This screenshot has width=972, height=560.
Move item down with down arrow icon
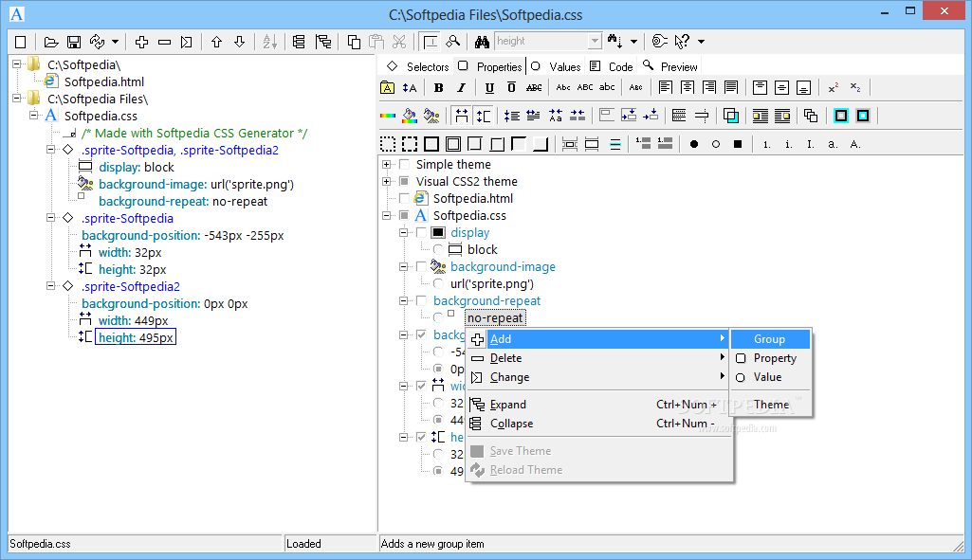[x=239, y=42]
